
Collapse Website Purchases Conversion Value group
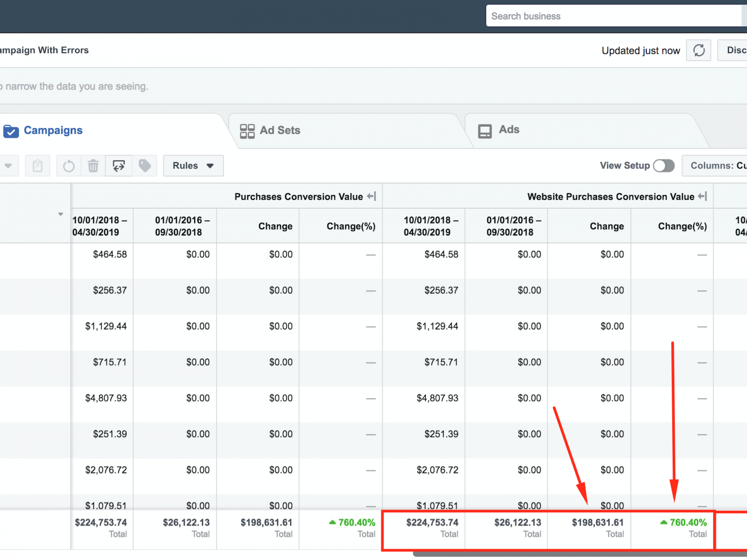703,196
